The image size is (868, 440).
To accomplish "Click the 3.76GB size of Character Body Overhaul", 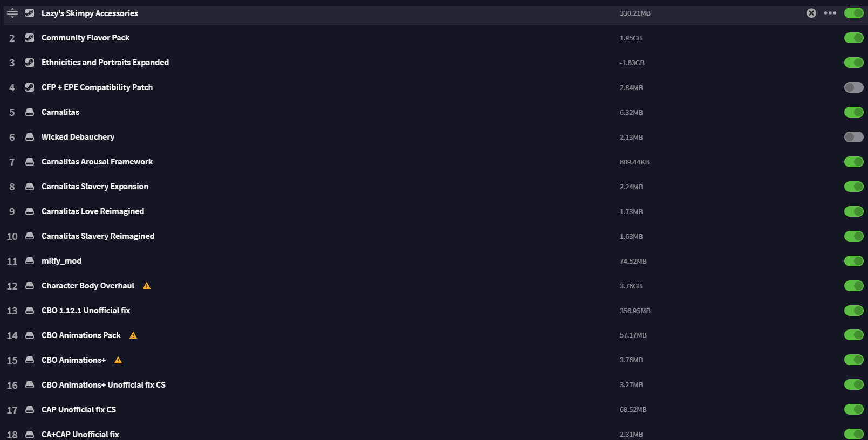I will point(631,286).
